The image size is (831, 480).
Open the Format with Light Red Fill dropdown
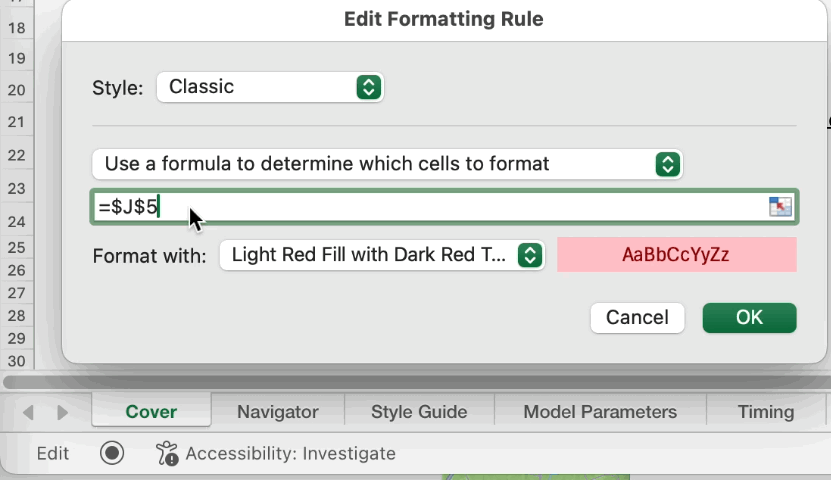click(x=381, y=255)
